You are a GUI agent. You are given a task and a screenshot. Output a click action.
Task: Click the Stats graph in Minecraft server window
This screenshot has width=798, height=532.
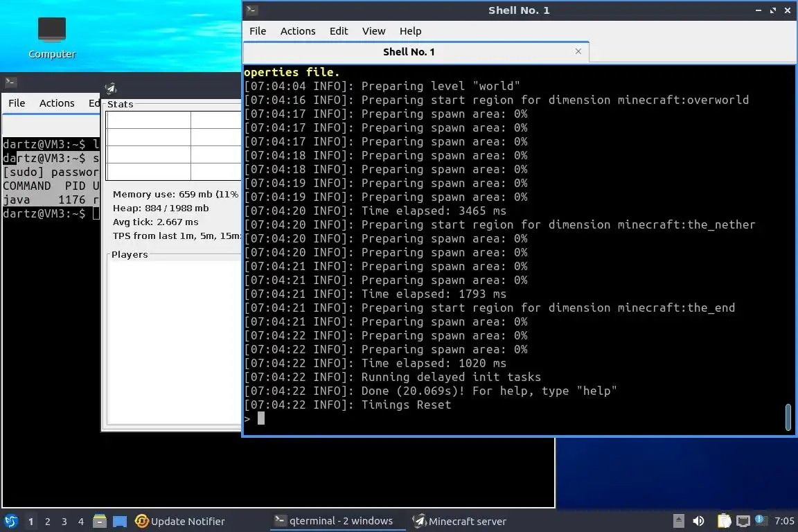point(173,145)
